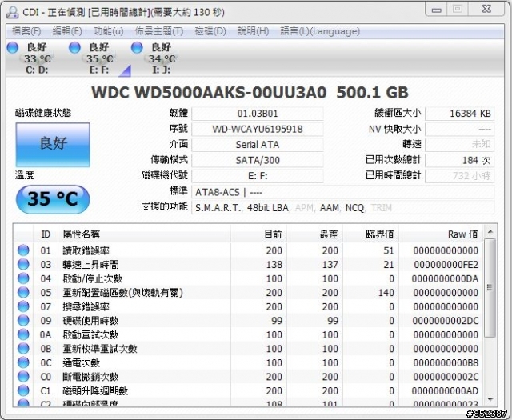Open the 檔案(F) menu
The height and width of the screenshot is (420, 512).
[x=26, y=31]
